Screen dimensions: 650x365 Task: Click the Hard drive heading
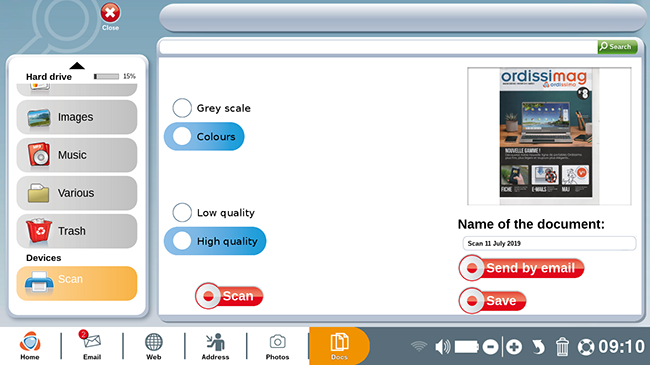pyautogui.click(x=49, y=77)
